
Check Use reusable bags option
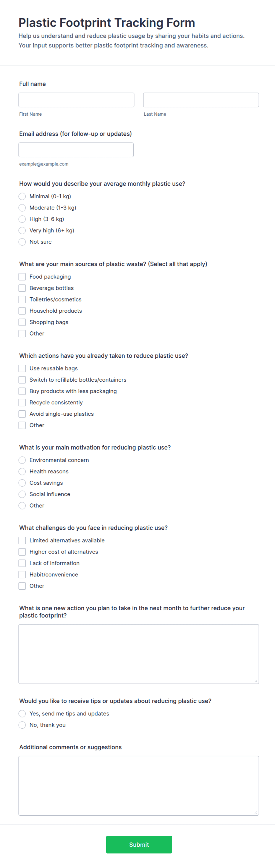pos(22,368)
